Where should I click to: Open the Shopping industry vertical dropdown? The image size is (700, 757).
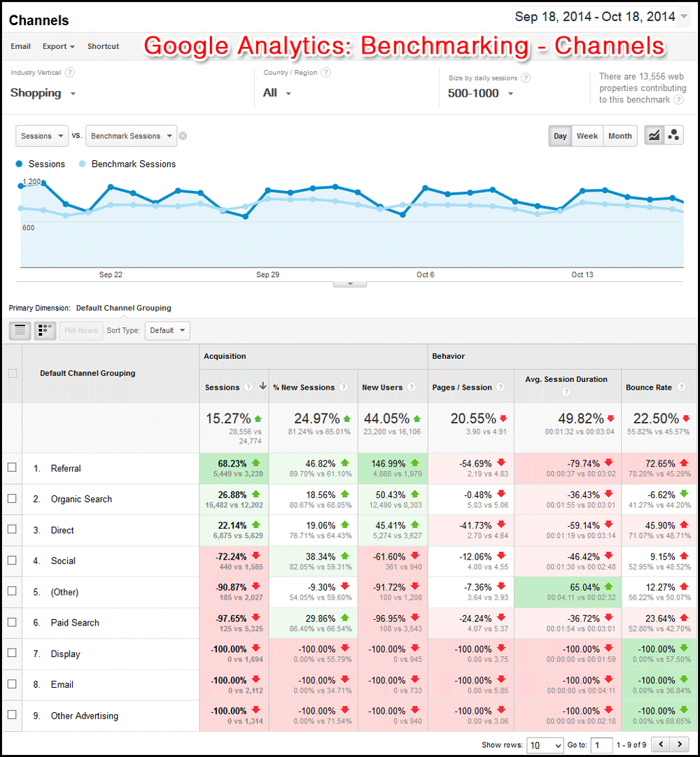pos(43,92)
